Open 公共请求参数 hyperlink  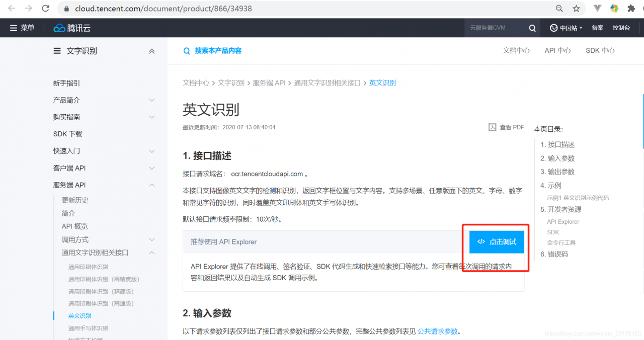[x=438, y=331]
